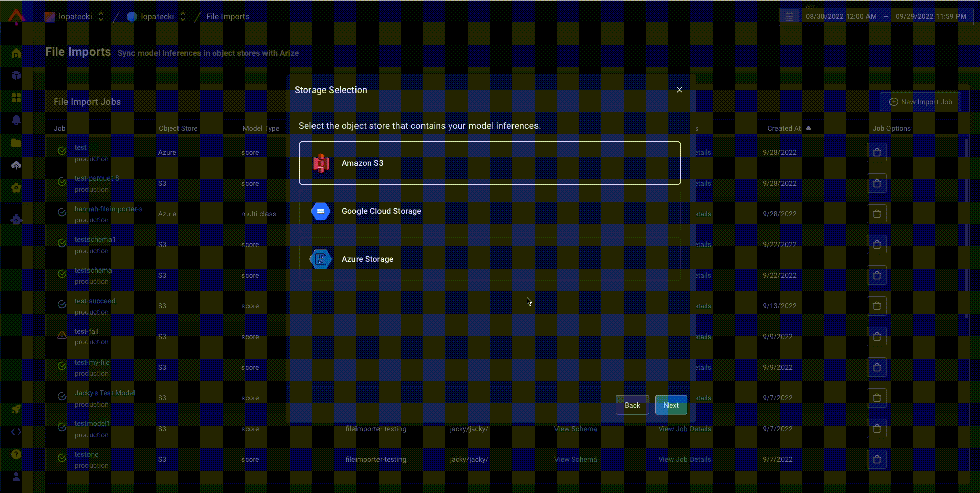Click the File Imports breadcrumb
The image size is (980, 493).
228,17
